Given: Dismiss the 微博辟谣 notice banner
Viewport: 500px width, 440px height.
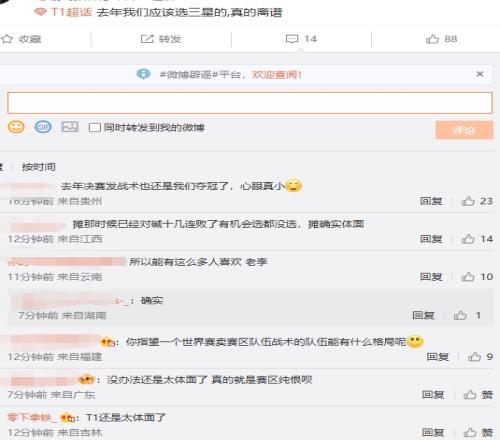Looking at the screenshot, I should 480,74.
